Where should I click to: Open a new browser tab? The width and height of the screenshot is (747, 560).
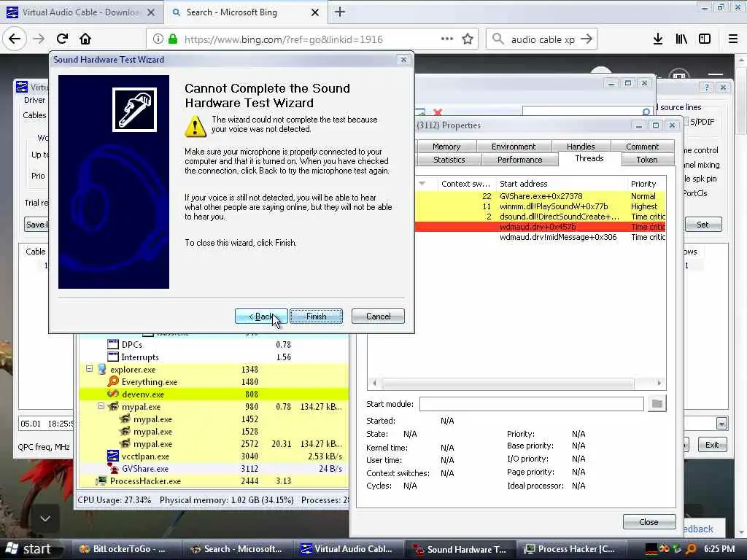[340, 12]
